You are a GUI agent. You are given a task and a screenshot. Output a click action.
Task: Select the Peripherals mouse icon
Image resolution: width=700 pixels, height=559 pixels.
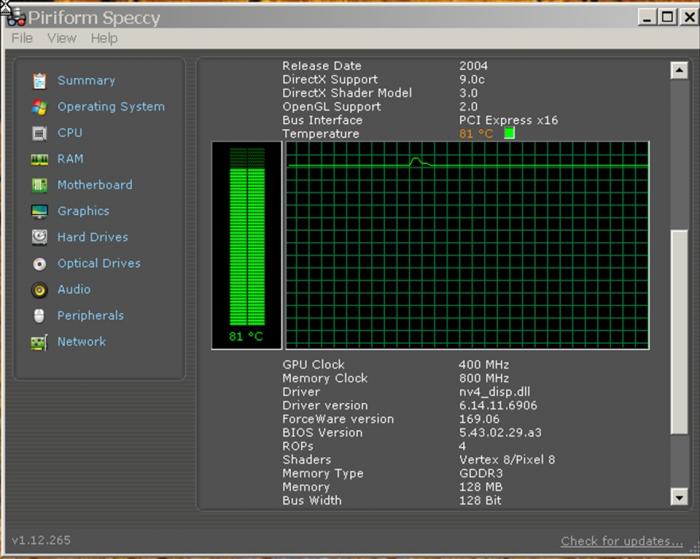point(39,316)
